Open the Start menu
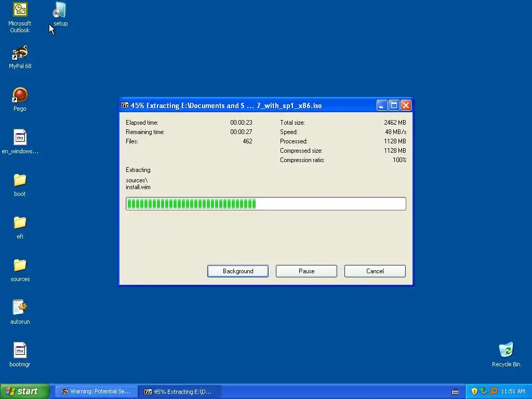The image size is (532, 399). (25, 391)
